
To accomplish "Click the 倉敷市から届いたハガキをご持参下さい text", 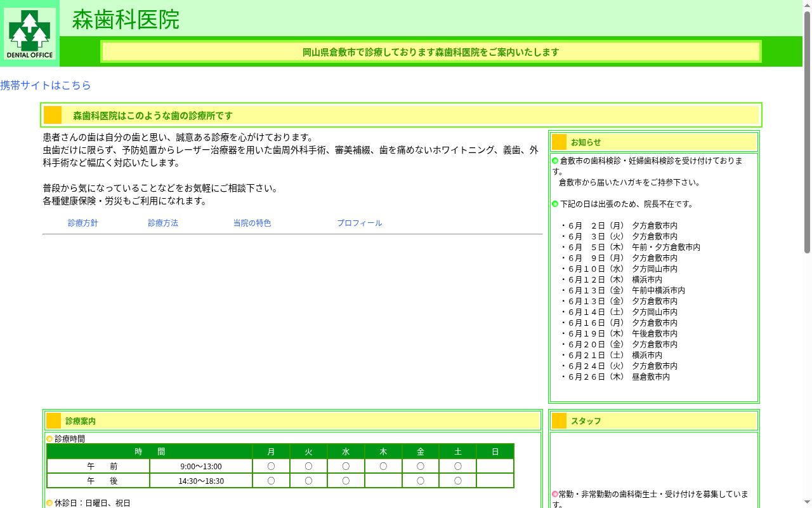I will tap(630, 182).
